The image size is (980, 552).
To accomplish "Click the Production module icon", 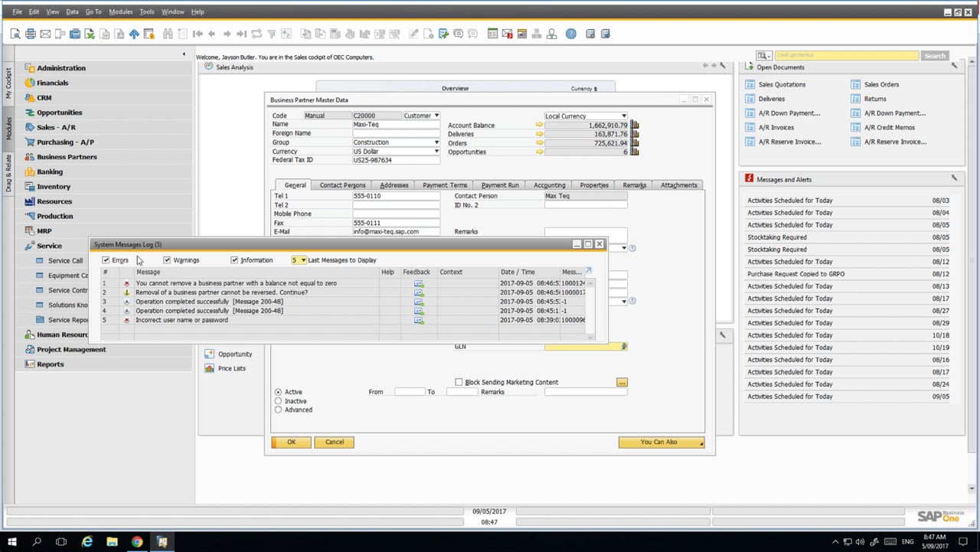I will click(x=30, y=216).
